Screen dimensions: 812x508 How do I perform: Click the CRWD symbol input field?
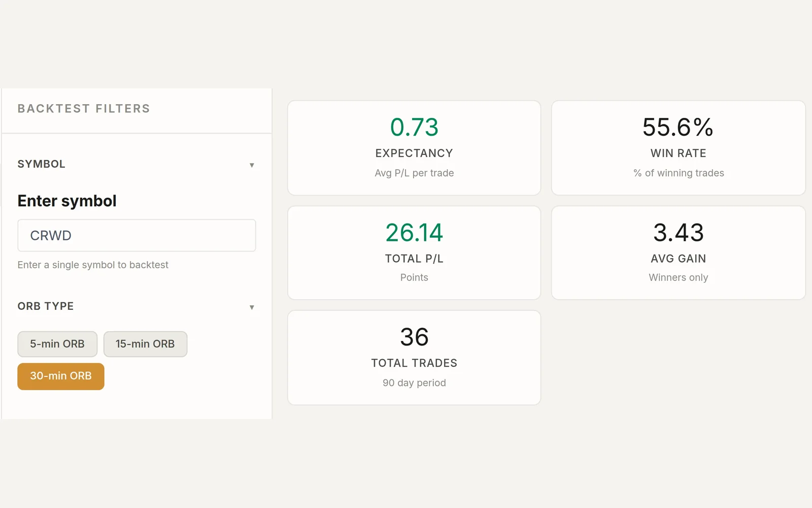point(137,235)
